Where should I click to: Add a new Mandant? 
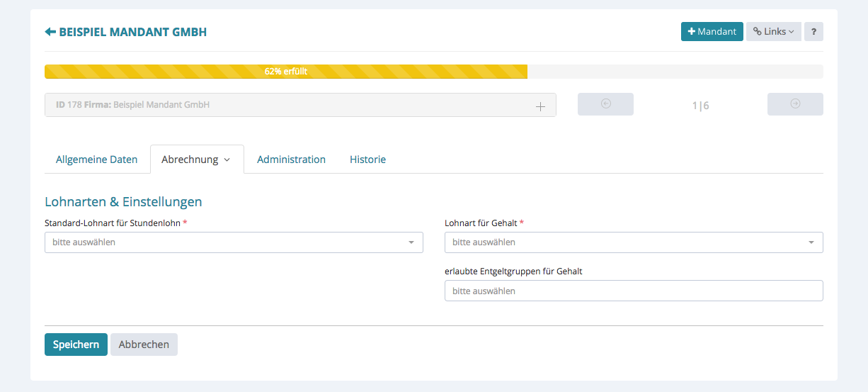point(712,32)
